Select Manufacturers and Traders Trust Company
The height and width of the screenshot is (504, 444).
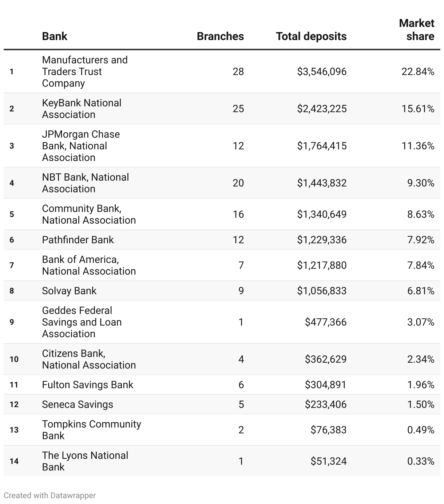(84, 72)
